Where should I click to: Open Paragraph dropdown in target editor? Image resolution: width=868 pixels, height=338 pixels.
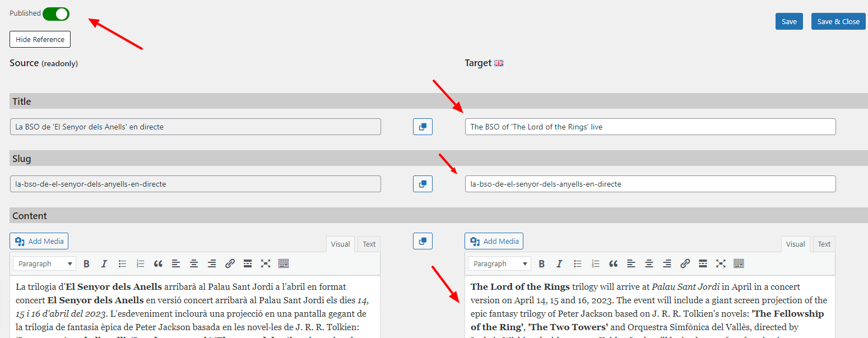[499, 263]
